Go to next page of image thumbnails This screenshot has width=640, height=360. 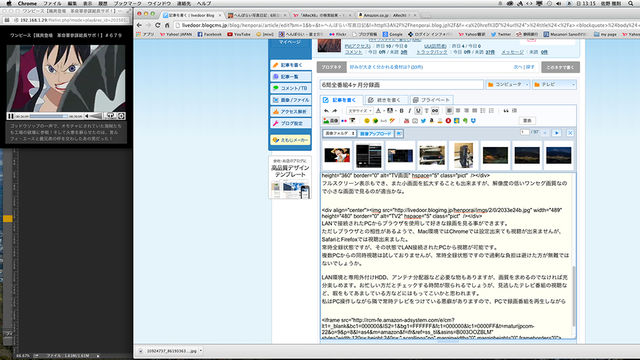pyautogui.click(x=556, y=133)
